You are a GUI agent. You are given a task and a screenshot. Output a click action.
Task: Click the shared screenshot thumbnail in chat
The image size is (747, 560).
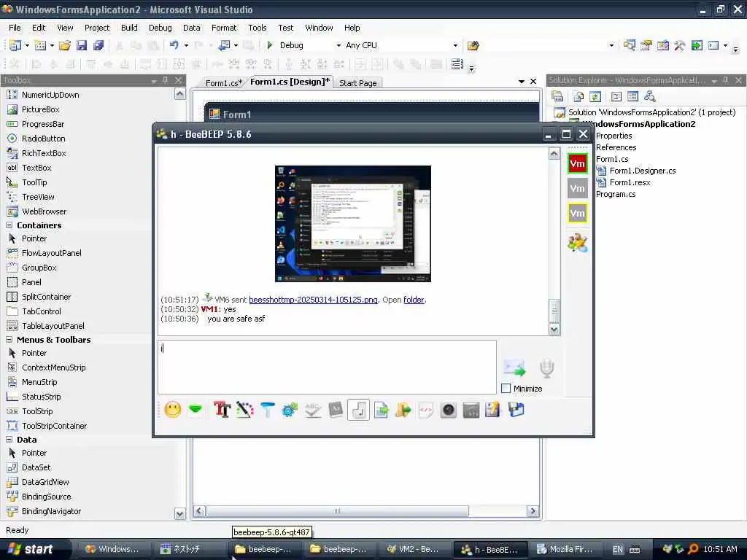352,224
